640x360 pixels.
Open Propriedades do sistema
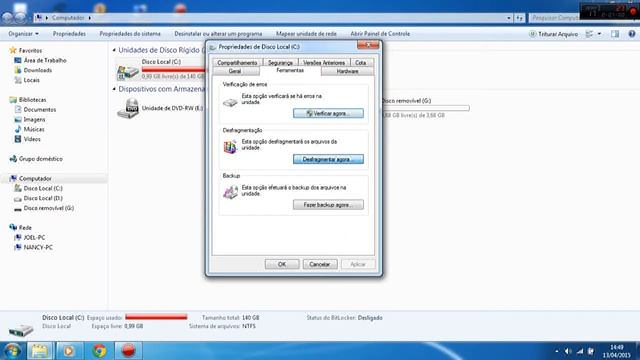point(130,34)
